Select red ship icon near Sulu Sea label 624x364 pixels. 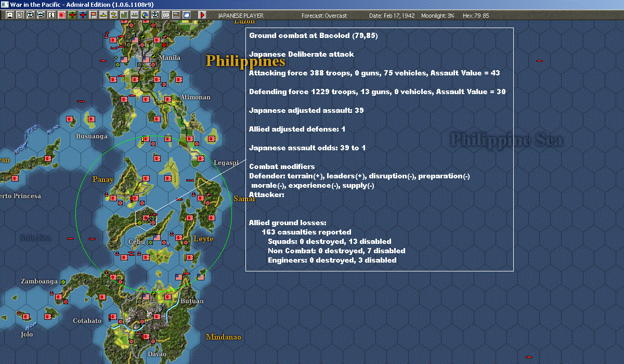(69, 238)
